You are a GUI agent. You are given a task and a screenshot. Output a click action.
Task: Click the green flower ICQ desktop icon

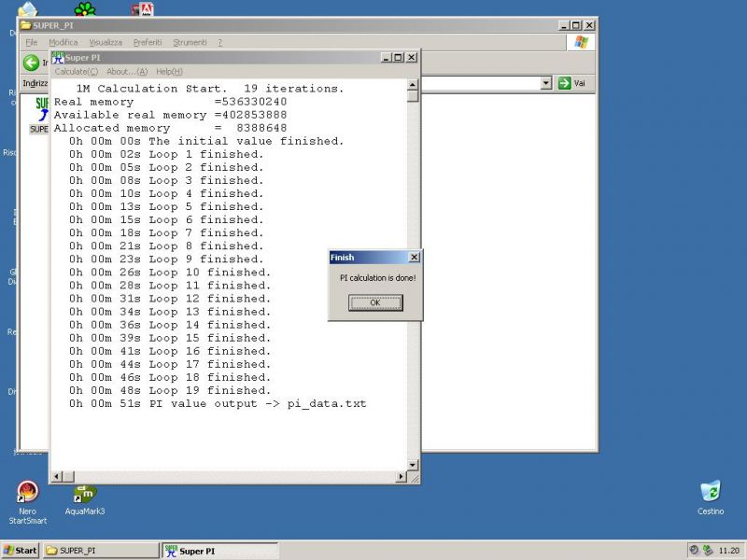coord(85,8)
